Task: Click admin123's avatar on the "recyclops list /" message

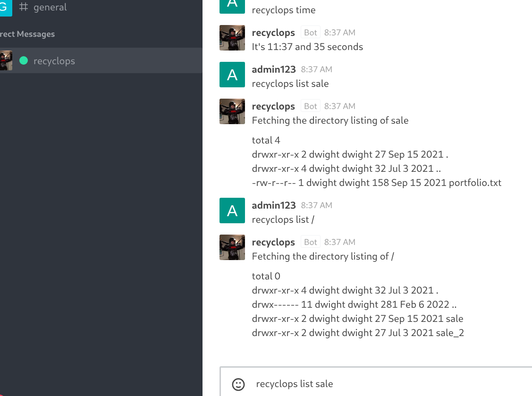Action: [x=232, y=211]
